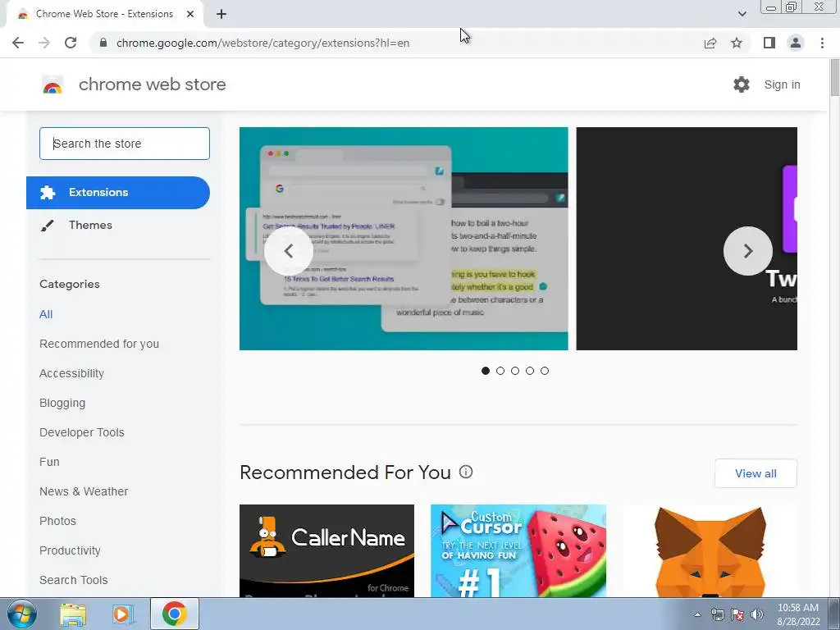The image size is (840, 630).
Task: Launch Windows Media Player from taskbar
Action: (x=122, y=614)
